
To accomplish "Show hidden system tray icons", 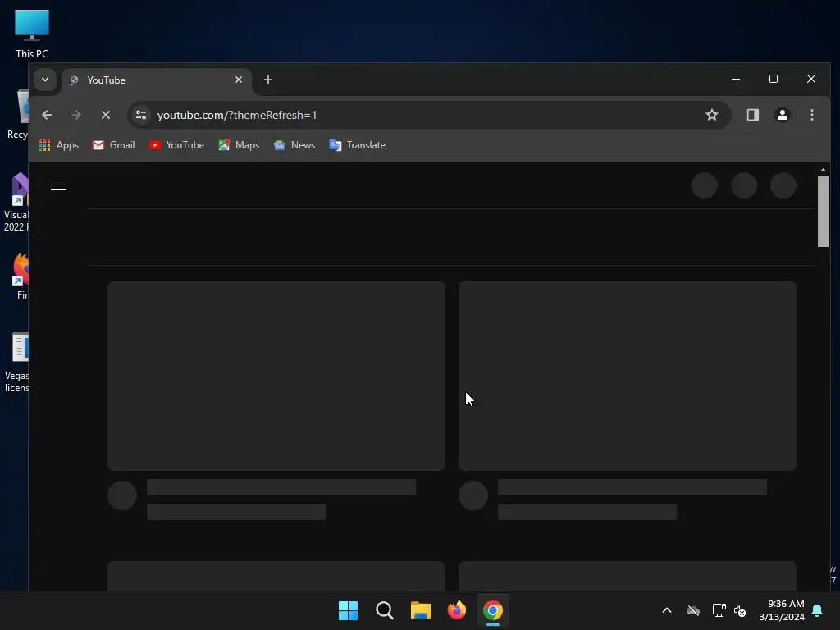I will [x=667, y=610].
